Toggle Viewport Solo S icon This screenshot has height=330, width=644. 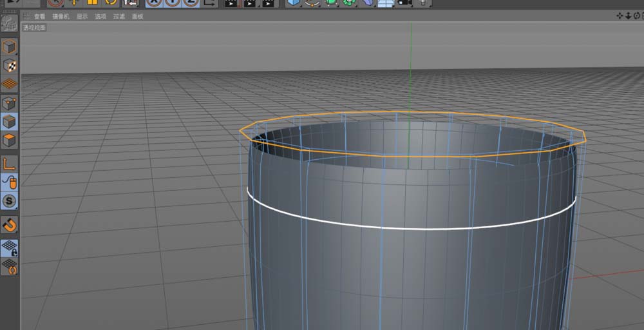pos(9,201)
